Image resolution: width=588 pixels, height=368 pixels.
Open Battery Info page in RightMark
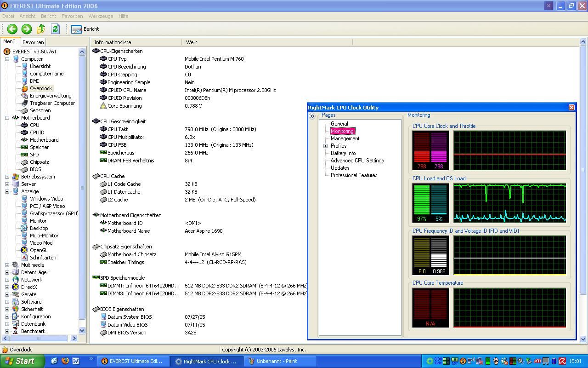343,153
